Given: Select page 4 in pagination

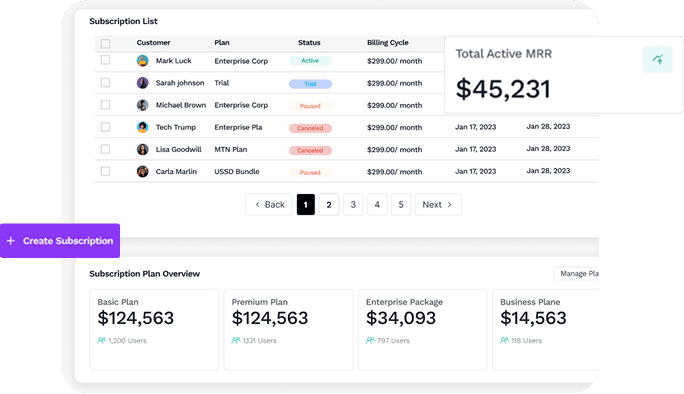Looking at the screenshot, I should pyautogui.click(x=377, y=205).
